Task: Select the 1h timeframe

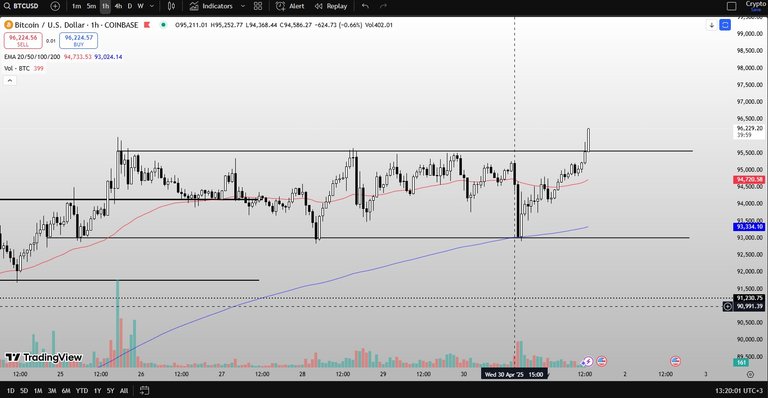Action: [105, 6]
